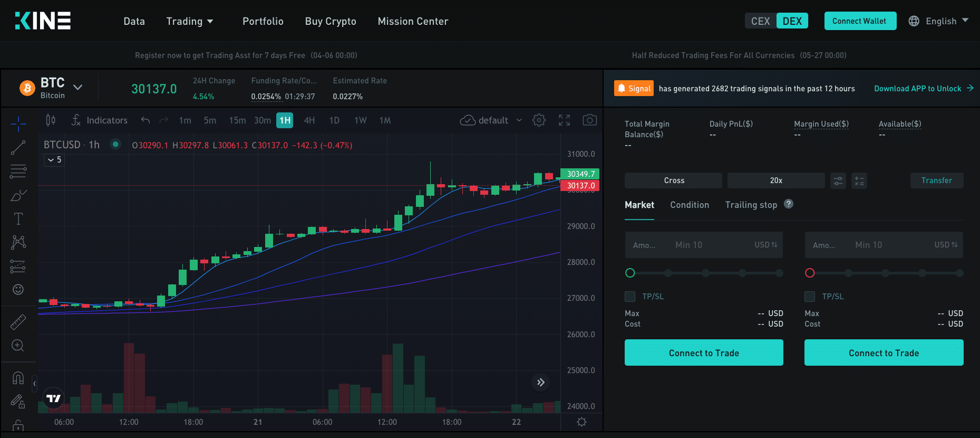980x438 pixels.
Task: Click the red sell amount slider handle
Action: (x=810, y=273)
